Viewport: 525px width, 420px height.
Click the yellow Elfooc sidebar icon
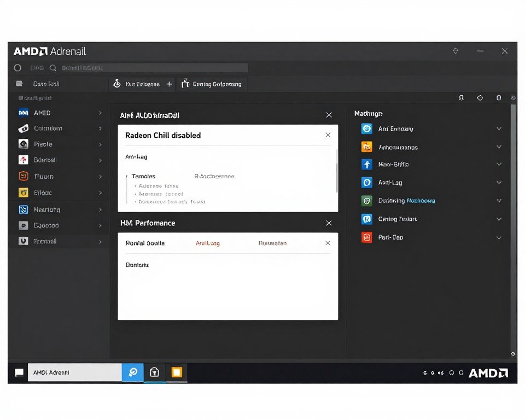(24, 192)
